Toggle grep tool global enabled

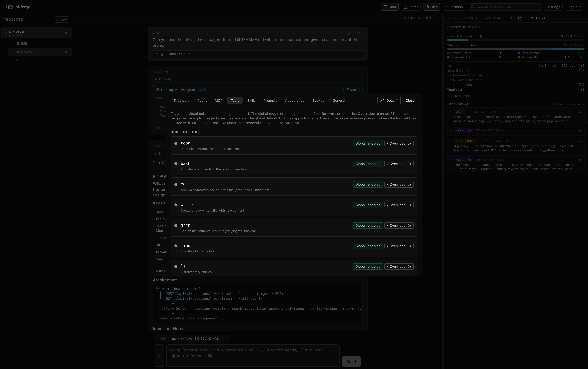coord(368,226)
